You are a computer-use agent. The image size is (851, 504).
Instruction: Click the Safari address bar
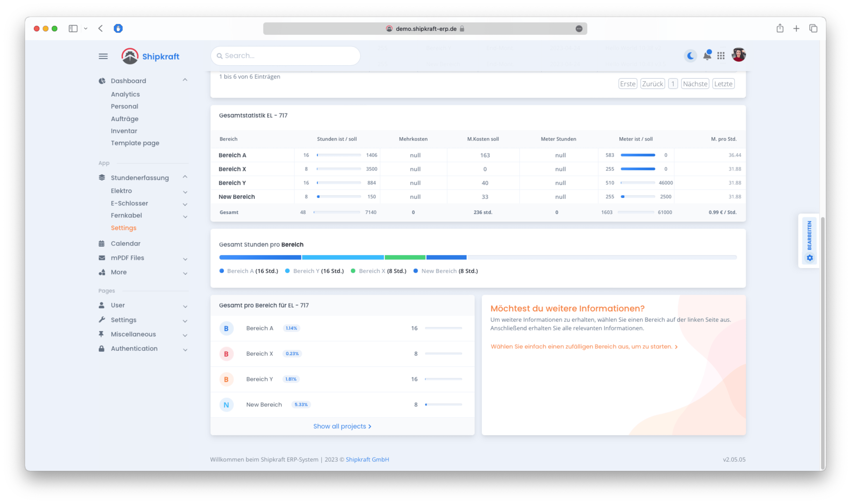pos(425,29)
